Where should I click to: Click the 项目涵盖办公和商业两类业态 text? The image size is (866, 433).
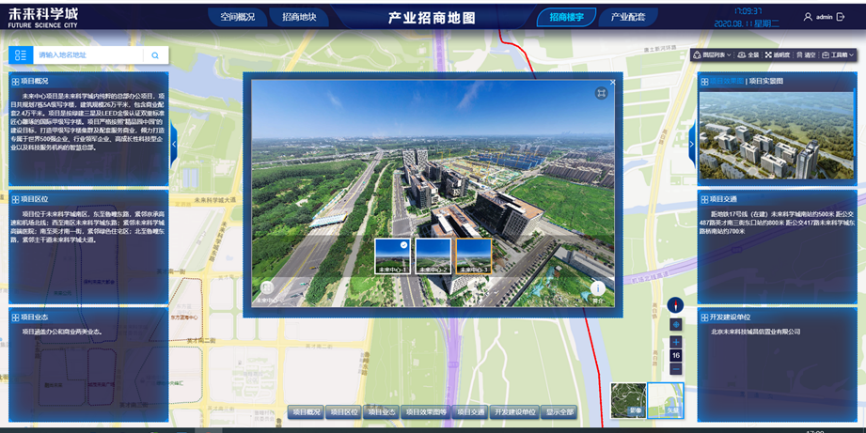pyautogui.click(x=62, y=332)
